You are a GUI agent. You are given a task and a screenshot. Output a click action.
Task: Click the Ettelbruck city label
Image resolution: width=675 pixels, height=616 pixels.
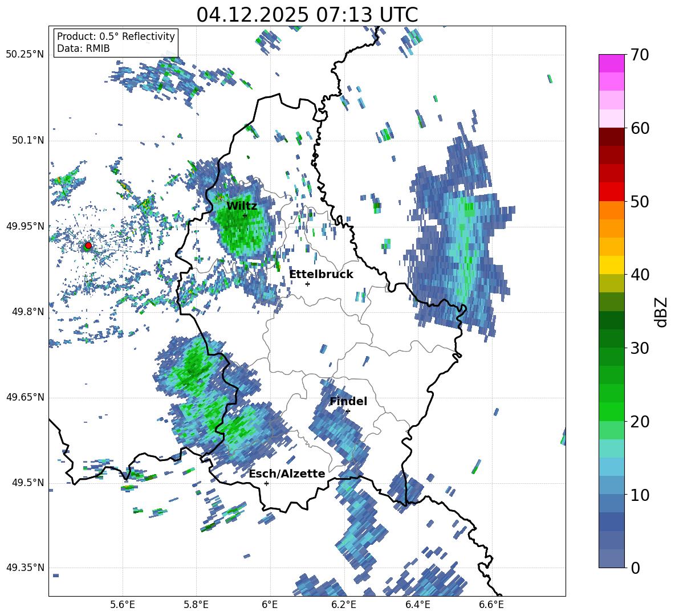(x=321, y=275)
